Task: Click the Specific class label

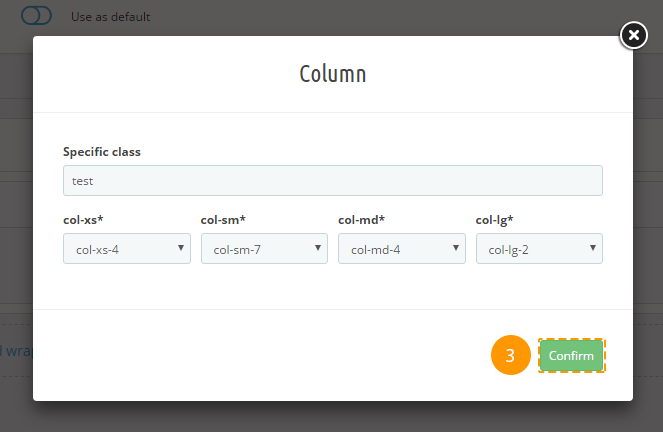Action: pos(102,152)
